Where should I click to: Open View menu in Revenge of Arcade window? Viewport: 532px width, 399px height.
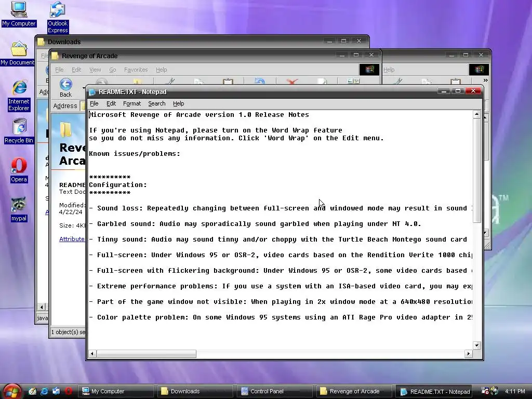[x=95, y=70]
